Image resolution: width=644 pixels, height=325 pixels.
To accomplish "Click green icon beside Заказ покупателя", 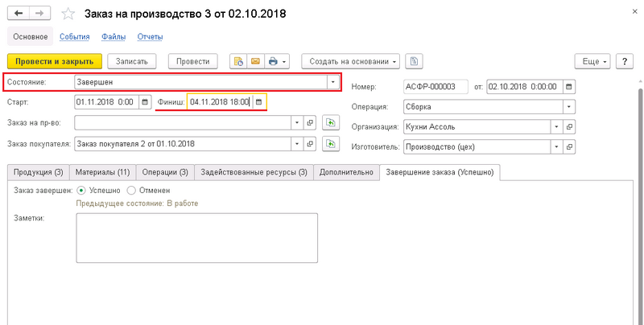I will pos(330,143).
